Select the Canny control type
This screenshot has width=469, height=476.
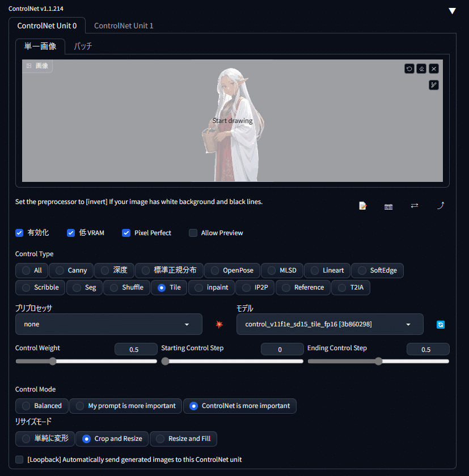tap(70, 270)
